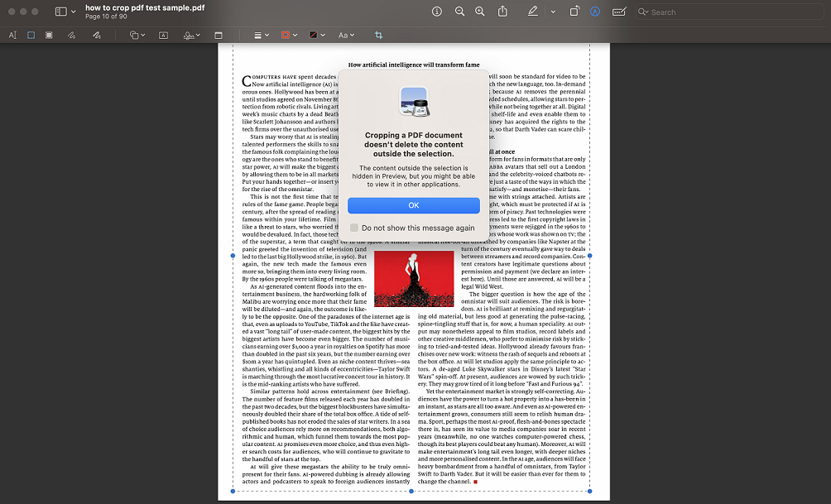Open the Share button in toolbar
The height and width of the screenshot is (504, 831).
(502, 12)
